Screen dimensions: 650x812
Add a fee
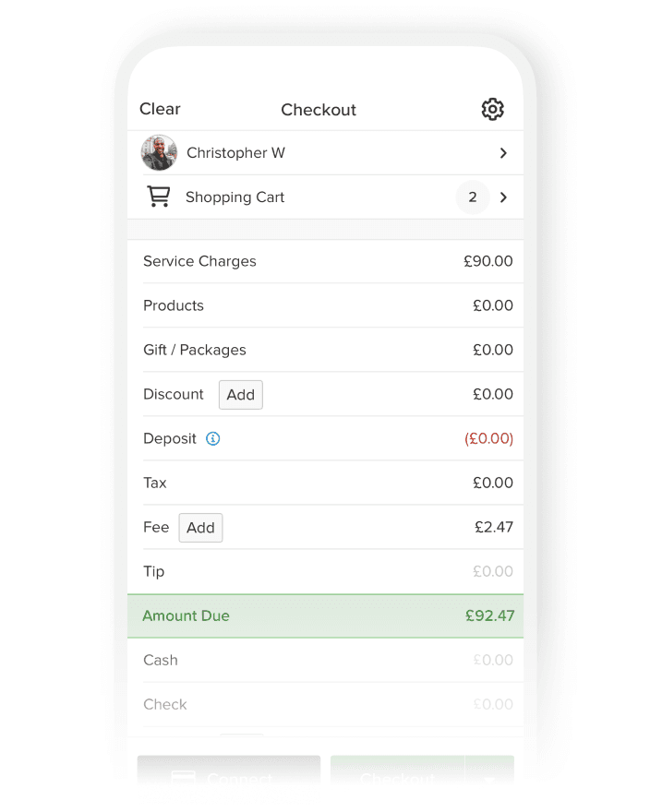tap(200, 527)
